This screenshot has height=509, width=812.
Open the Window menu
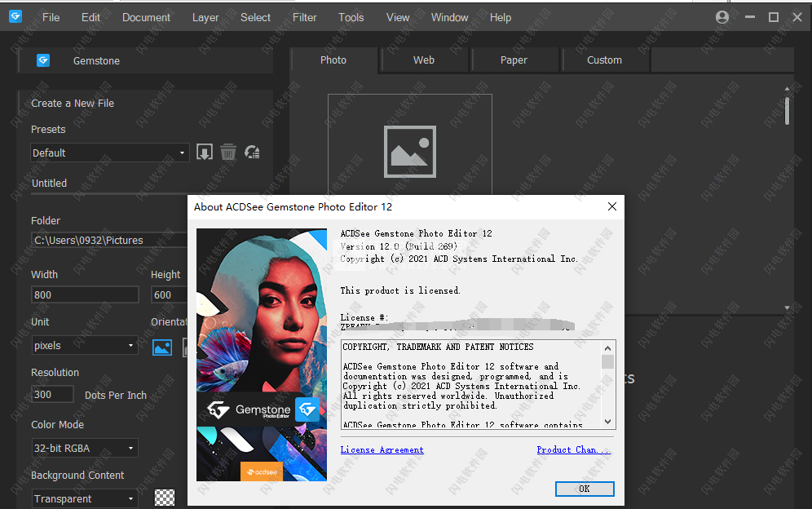click(x=449, y=18)
